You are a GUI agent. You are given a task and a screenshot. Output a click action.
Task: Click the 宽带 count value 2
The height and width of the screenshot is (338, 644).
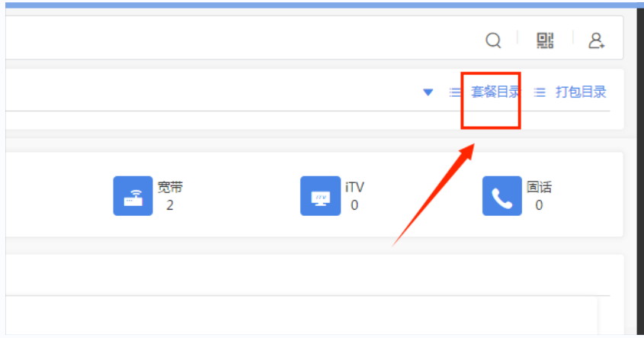170,204
